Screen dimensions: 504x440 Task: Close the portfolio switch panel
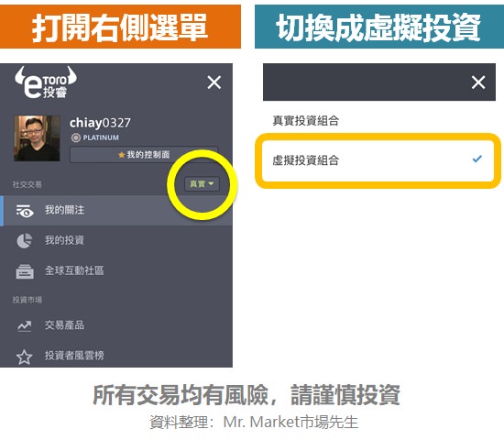pyautogui.click(x=478, y=82)
